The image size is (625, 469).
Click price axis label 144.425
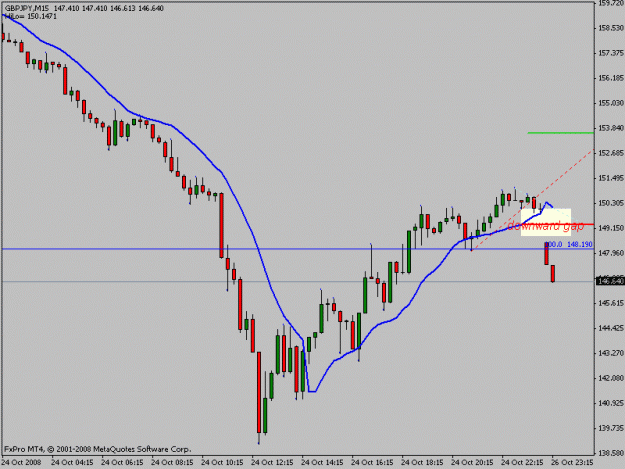tap(611, 328)
